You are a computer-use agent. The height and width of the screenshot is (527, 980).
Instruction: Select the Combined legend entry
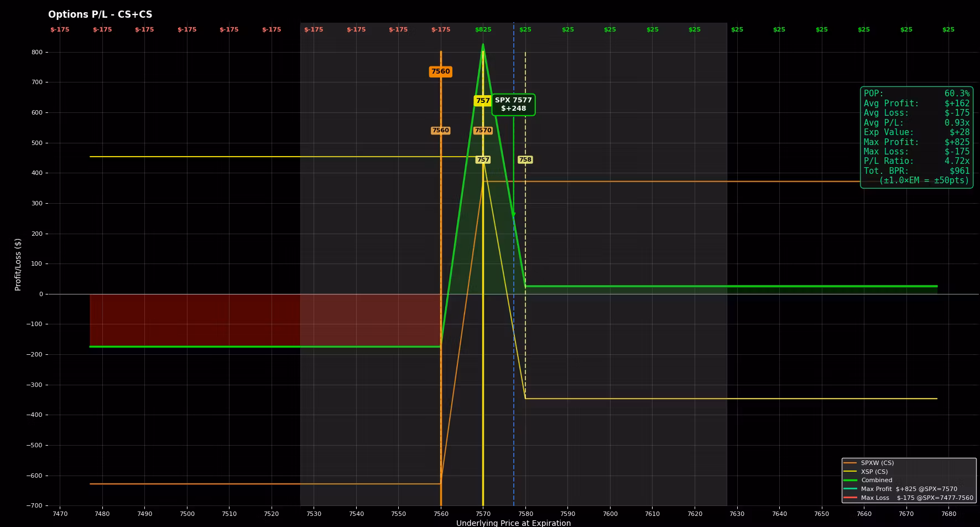tap(877, 480)
